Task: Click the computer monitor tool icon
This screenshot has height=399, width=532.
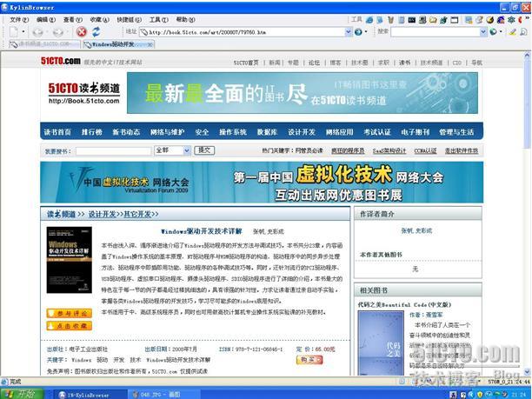Action: tap(422, 20)
